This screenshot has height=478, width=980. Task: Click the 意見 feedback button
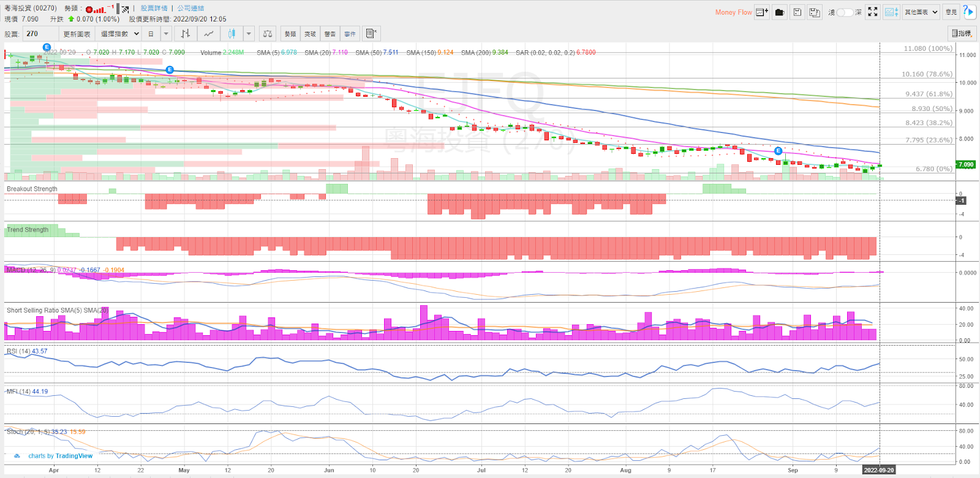click(x=951, y=12)
